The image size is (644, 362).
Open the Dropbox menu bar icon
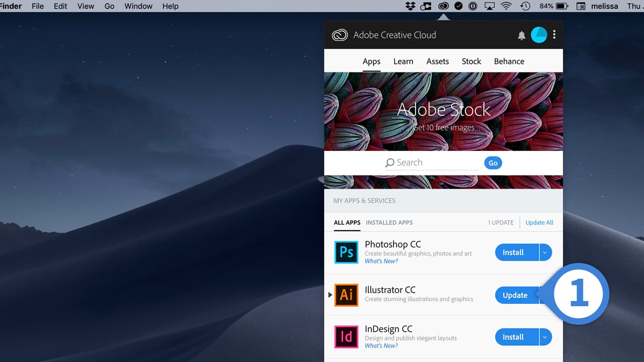coord(411,6)
